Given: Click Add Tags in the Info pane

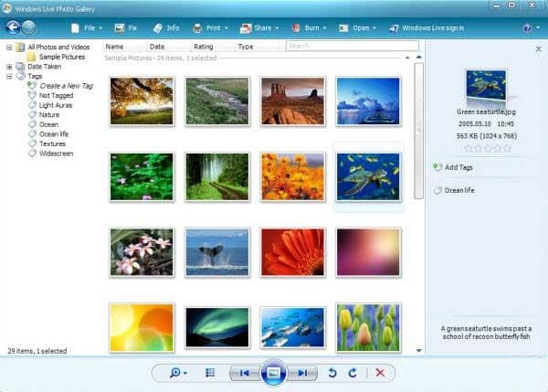Looking at the screenshot, I should tap(453, 167).
